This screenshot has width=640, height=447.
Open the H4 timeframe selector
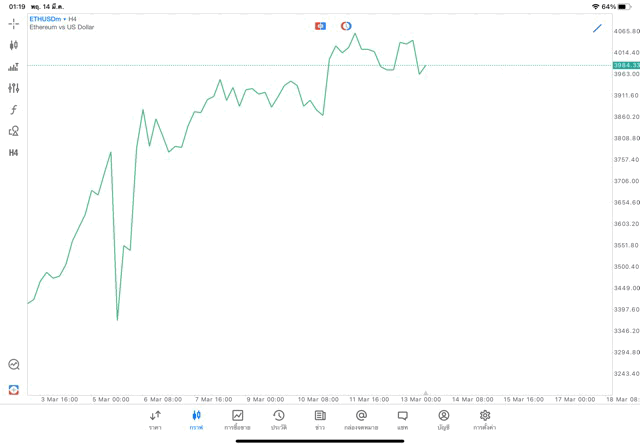coord(13,153)
